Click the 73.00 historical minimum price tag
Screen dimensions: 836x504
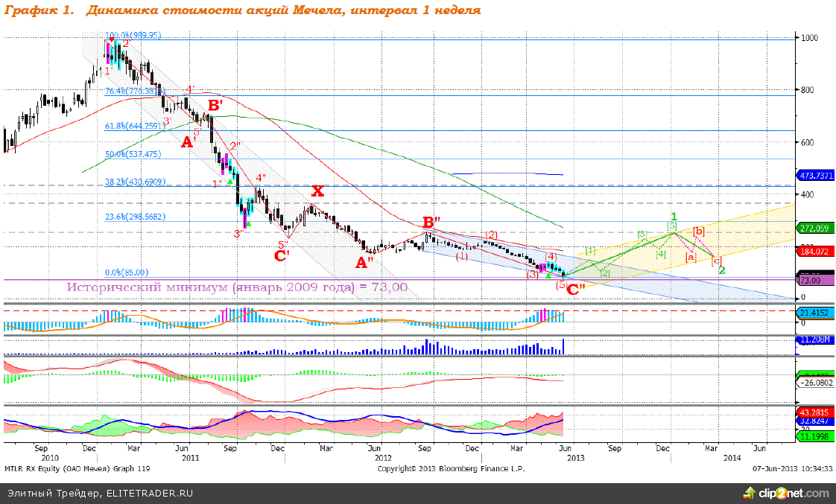point(811,280)
